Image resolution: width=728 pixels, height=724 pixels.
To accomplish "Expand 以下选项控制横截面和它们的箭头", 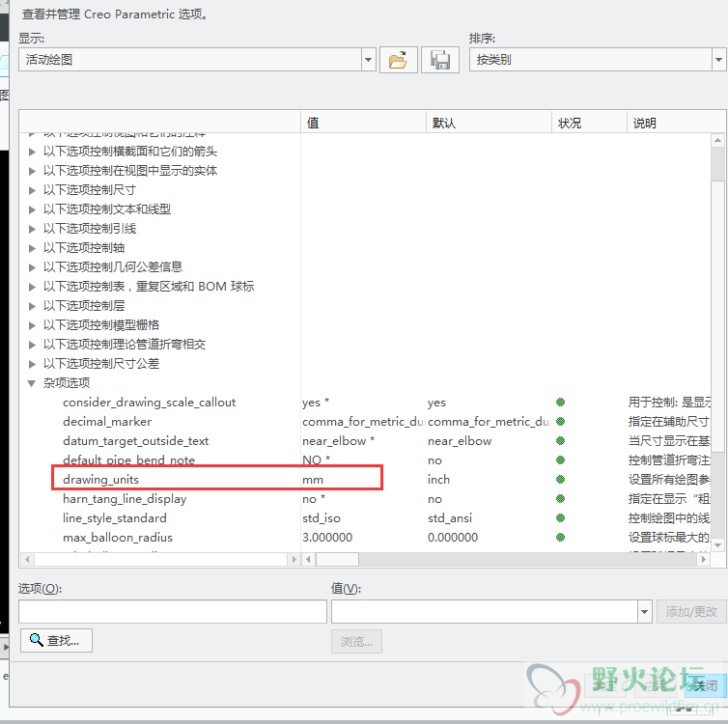I will (x=32, y=152).
